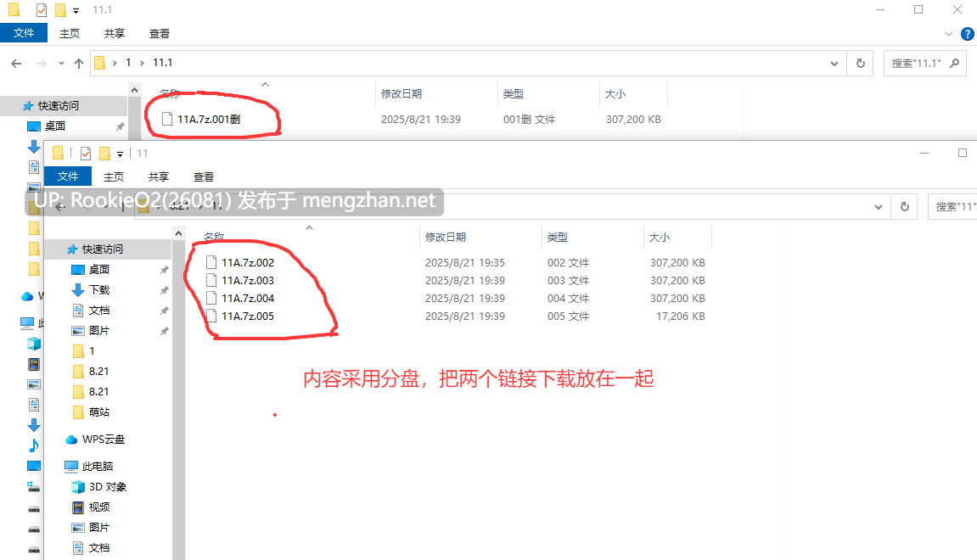Select file 11A.7z.004
The image size is (977, 560).
point(247,299)
